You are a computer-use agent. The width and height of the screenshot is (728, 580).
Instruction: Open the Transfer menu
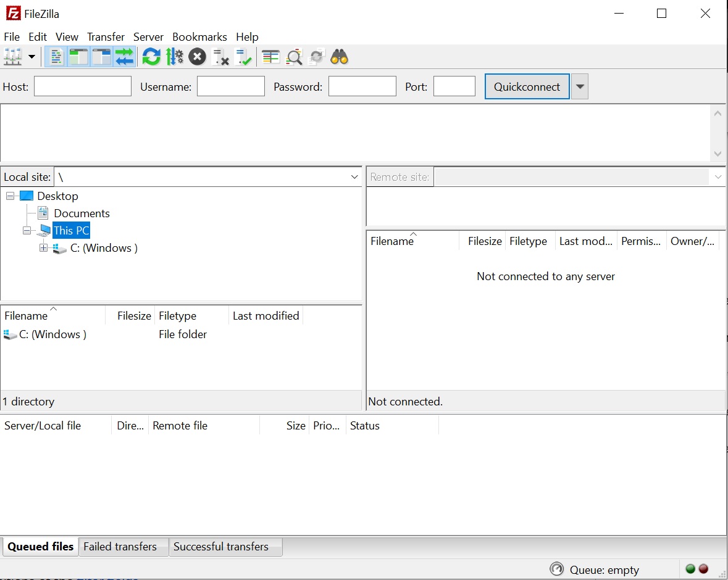pos(106,36)
